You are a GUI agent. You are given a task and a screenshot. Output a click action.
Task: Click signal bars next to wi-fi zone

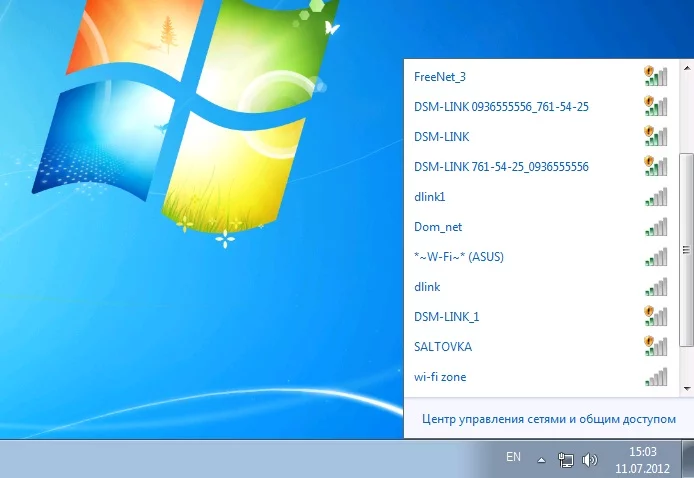(x=655, y=377)
